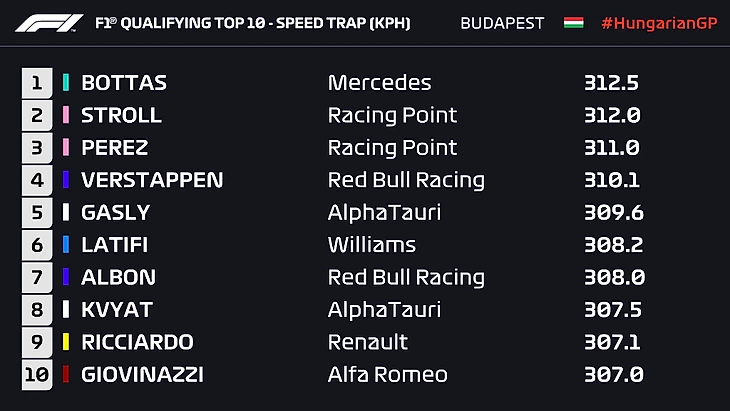
Task: Click the Hungarian flag icon
Action: (x=574, y=23)
